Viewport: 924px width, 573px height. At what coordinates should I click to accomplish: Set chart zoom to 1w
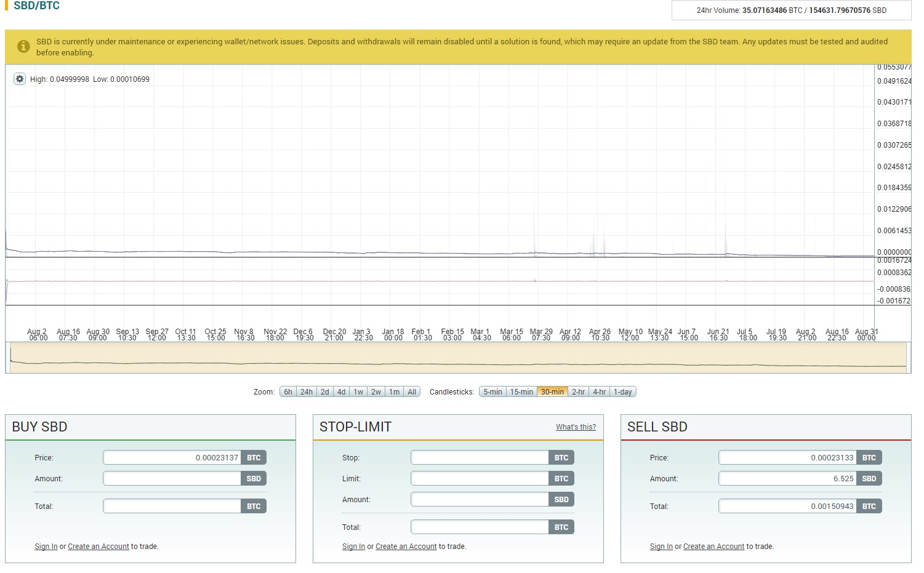pos(358,392)
